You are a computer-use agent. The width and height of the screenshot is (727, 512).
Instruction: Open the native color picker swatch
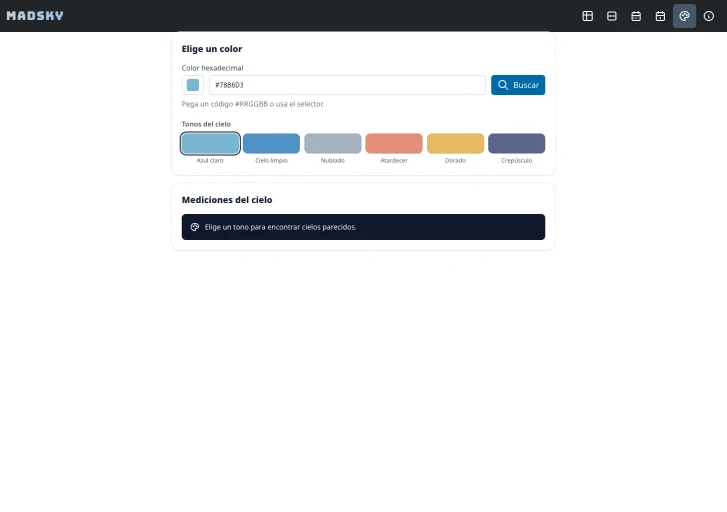click(192, 85)
